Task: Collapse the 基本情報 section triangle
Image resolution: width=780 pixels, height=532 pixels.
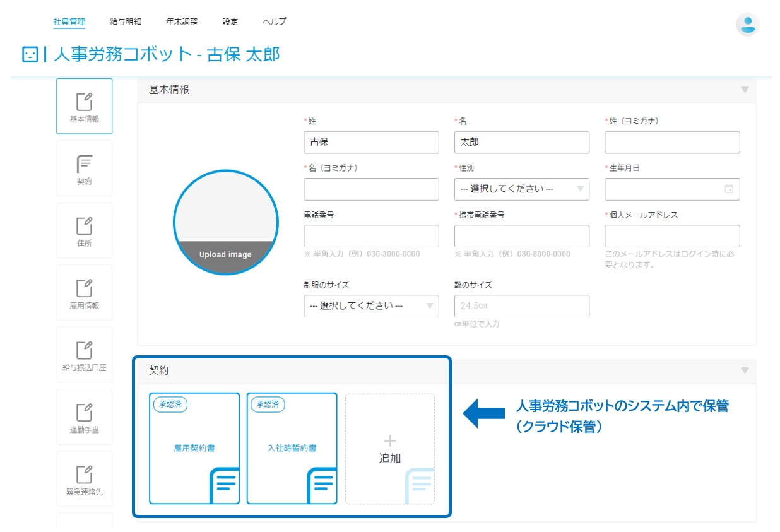Action: point(745,90)
